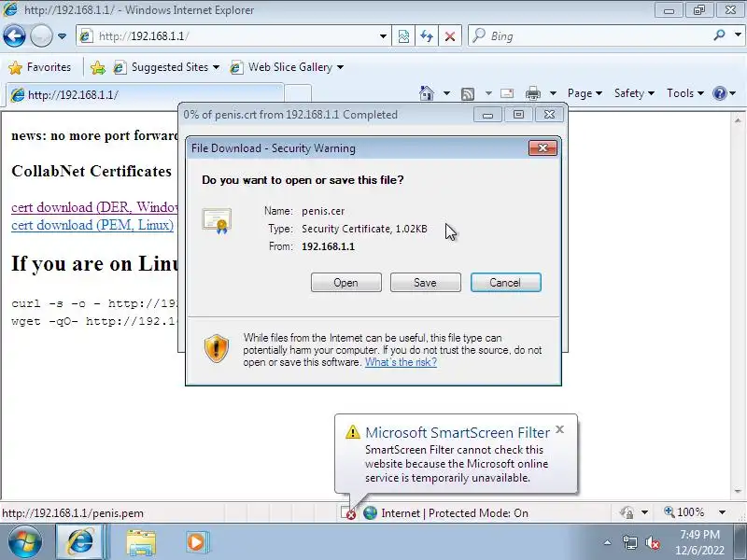This screenshot has width=747, height=560.
Task: Click the Back navigation arrow
Action: click(x=14, y=35)
